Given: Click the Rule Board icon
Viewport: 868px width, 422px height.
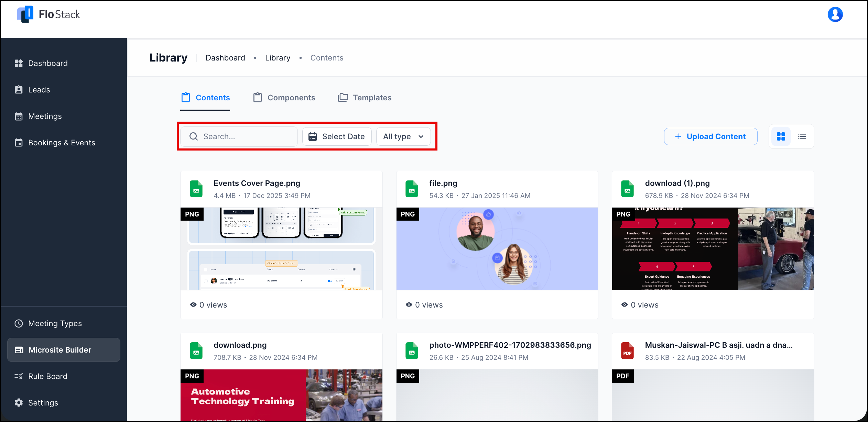Looking at the screenshot, I should (19, 376).
